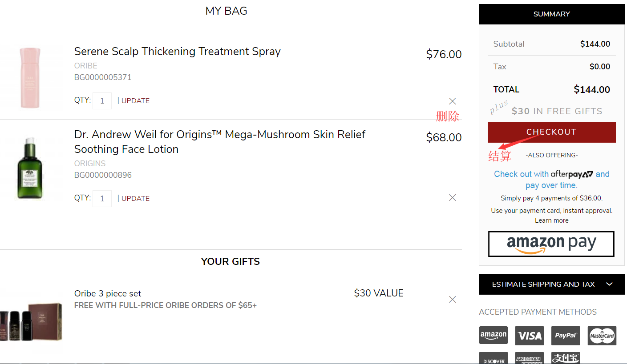This screenshot has height=364, width=627.
Task: Update quantity for Serene Scalp Spray
Action: click(x=135, y=101)
